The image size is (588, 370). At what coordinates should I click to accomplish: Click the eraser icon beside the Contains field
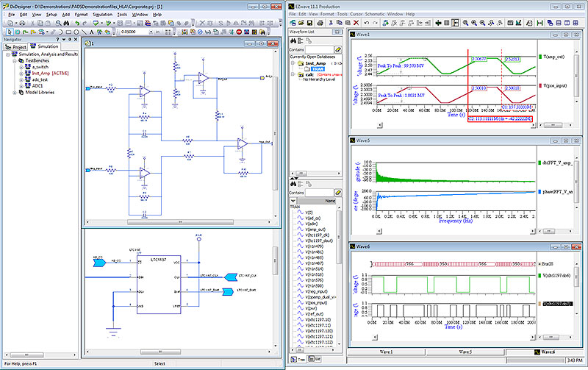(x=339, y=49)
